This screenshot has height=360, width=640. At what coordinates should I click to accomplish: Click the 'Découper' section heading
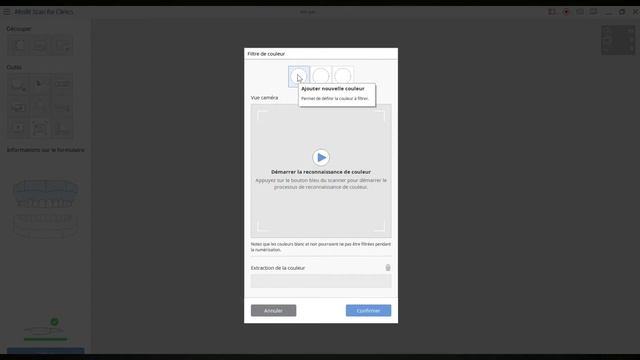coord(19,29)
